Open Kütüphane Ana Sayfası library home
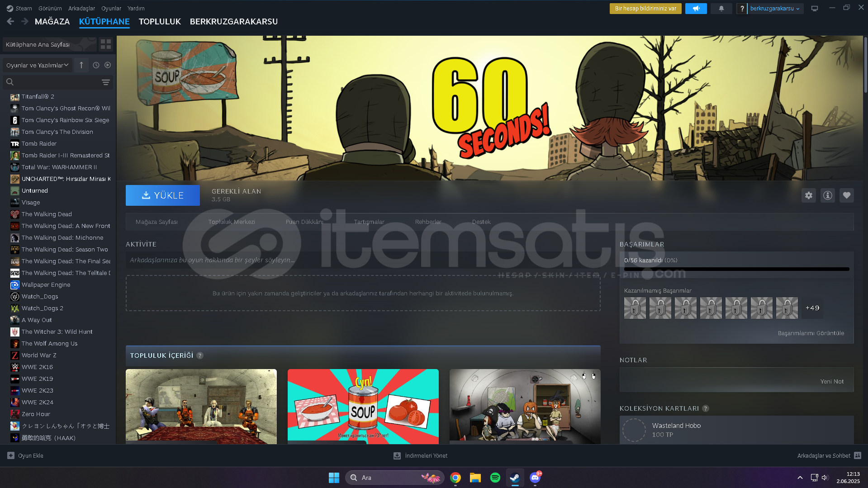This screenshot has height=488, width=868. tap(50, 44)
